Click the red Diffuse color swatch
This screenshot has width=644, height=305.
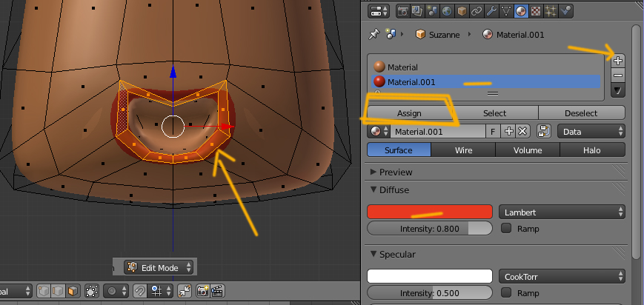coord(430,212)
